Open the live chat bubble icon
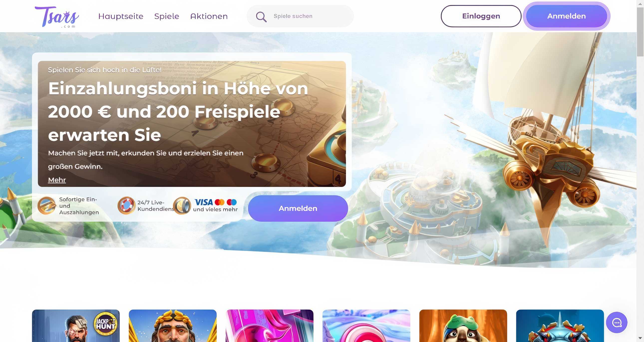 click(617, 322)
